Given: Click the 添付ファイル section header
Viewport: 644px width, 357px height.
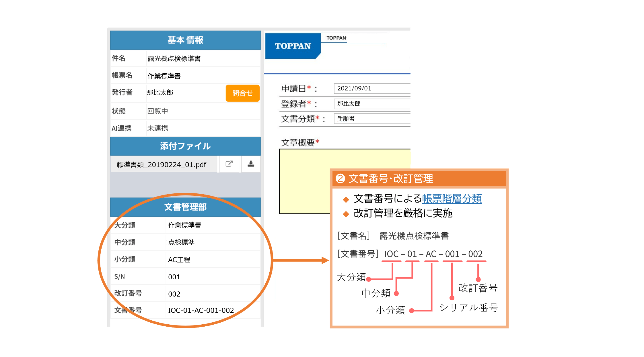Looking at the screenshot, I should [x=185, y=146].
